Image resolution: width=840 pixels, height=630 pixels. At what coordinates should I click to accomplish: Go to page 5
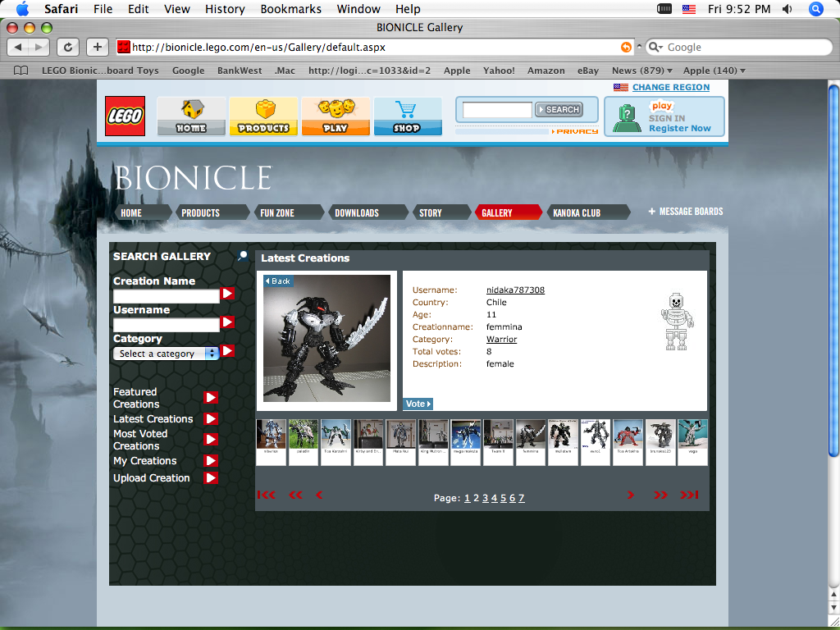pos(503,498)
